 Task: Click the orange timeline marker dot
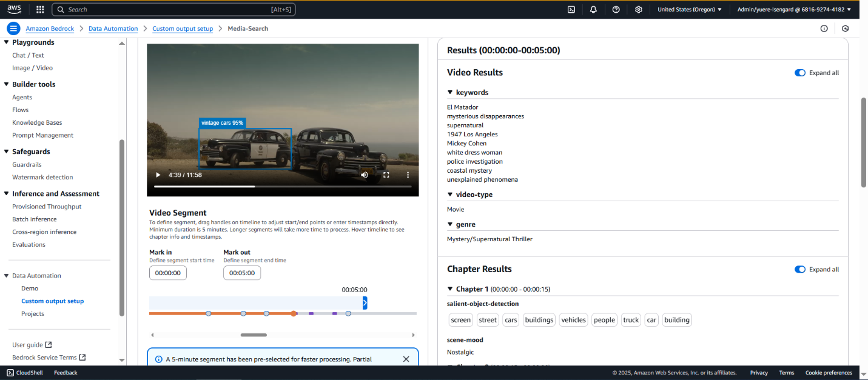[294, 313]
